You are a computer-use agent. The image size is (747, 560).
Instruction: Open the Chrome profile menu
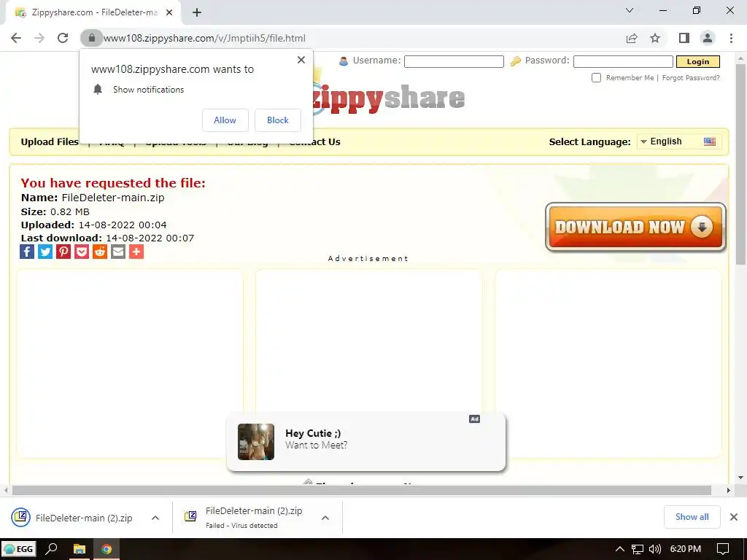tap(708, 38)
